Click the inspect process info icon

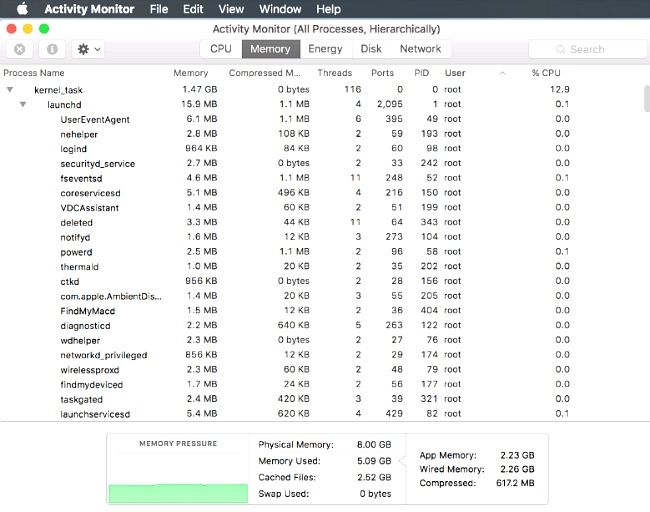(52, 49)
